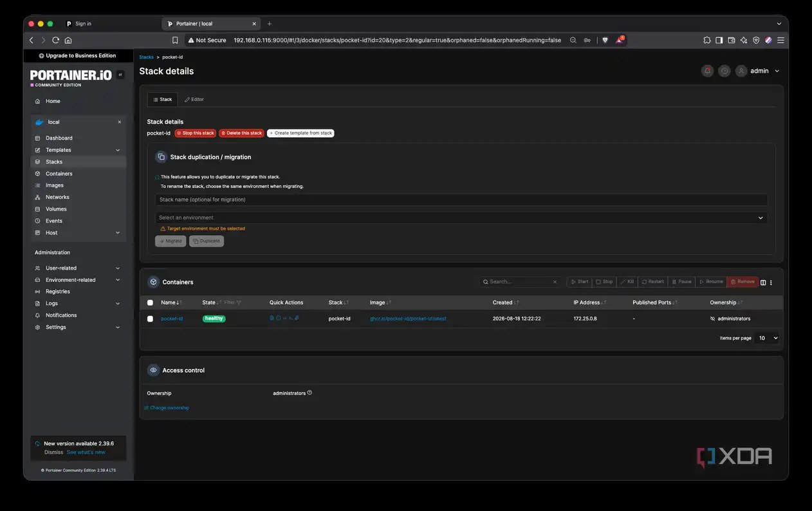
Task: Click Create template from stack button
Action: point(300,133)
